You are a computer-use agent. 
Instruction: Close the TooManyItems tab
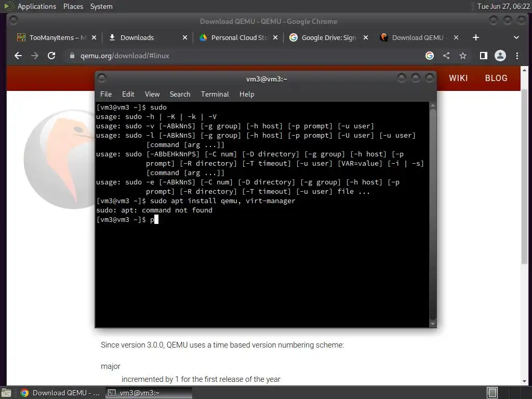tap(94, 37)
